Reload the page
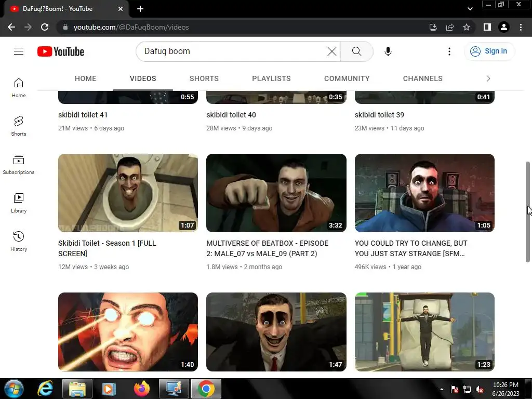The width and height of the screenshot is (532, 399). pyautogui.click(x=45, y=27)
